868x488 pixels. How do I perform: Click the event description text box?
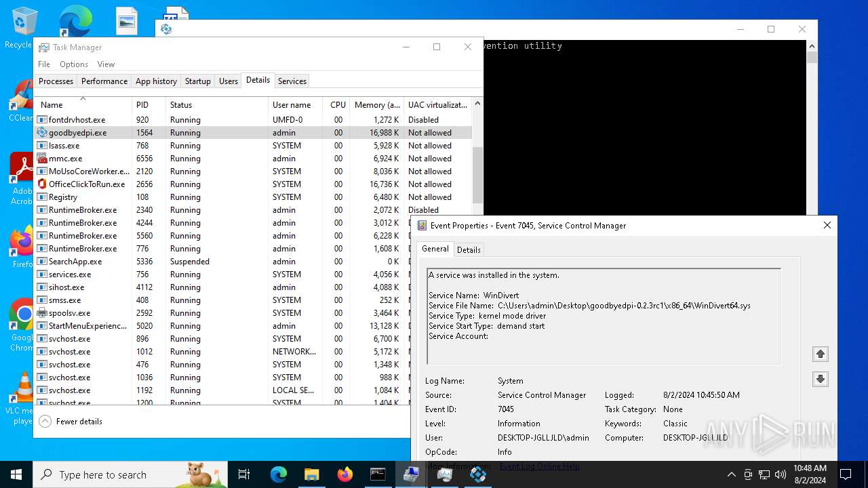click(604, 317)
